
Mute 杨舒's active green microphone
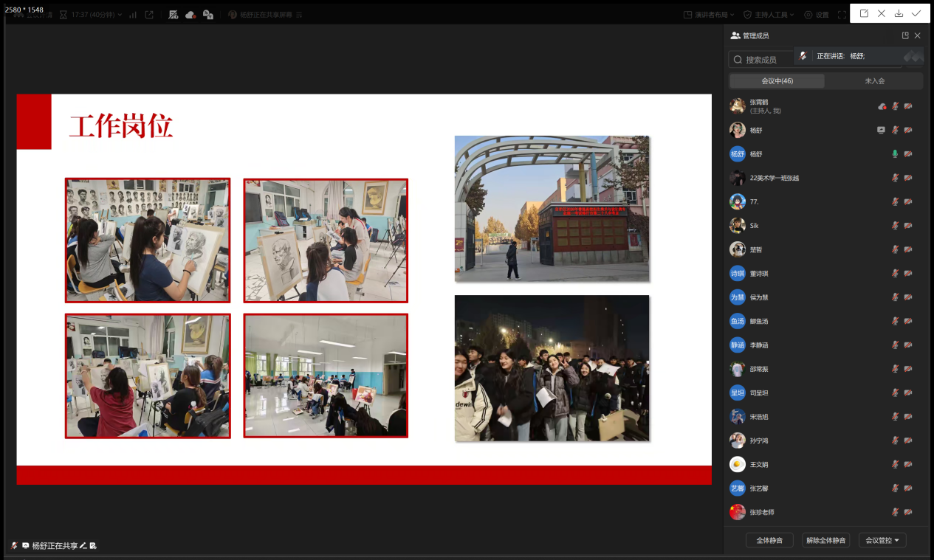tap(895, 154)
